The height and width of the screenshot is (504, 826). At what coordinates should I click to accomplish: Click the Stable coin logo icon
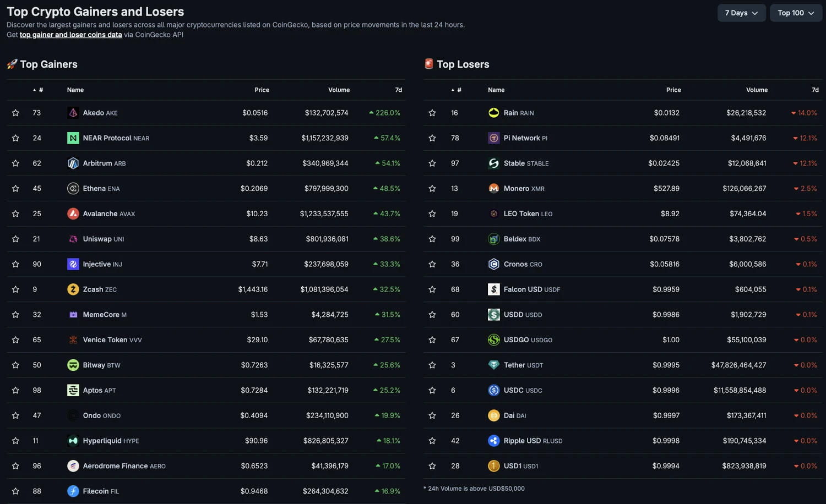coord(494,163)
